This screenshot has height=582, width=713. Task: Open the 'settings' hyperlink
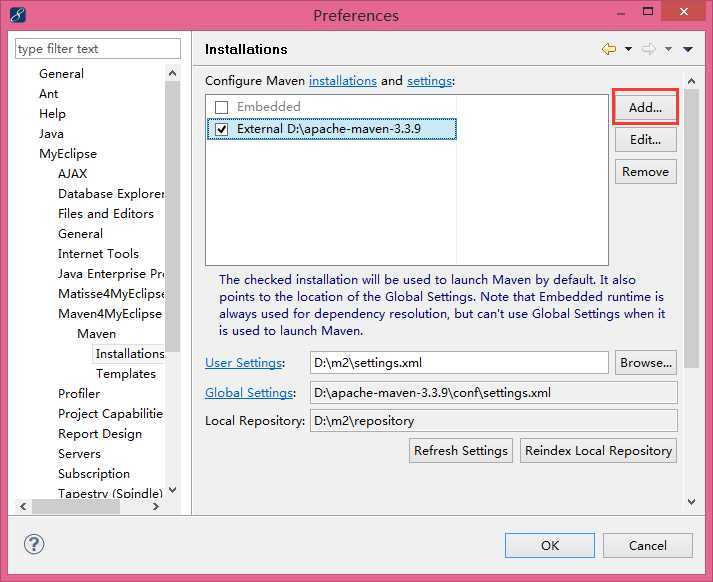[429, 81]
